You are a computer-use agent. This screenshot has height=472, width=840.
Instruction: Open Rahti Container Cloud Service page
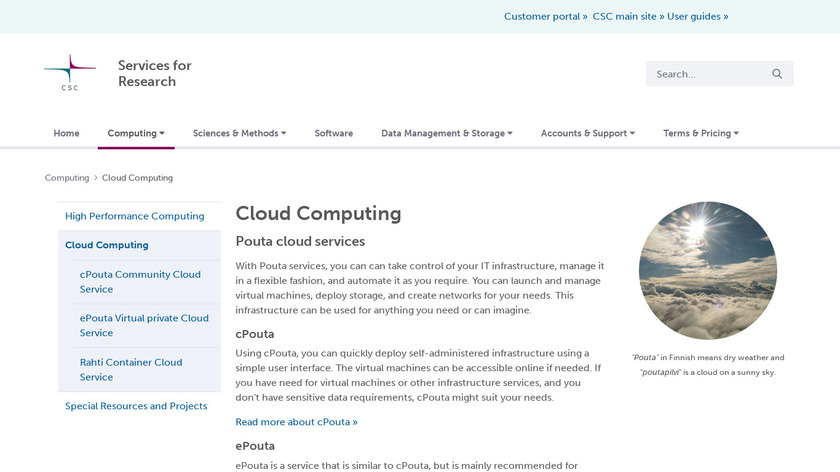[x=131, y=370]
